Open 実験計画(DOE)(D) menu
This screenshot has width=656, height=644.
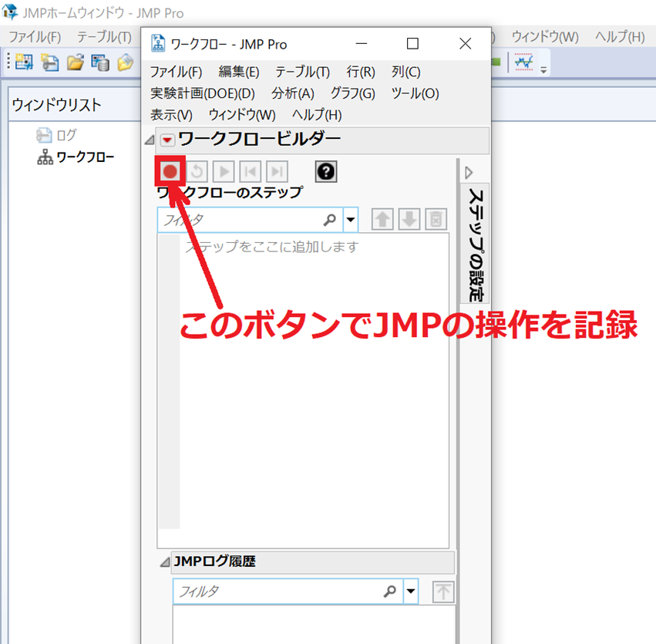coord(203,93)
